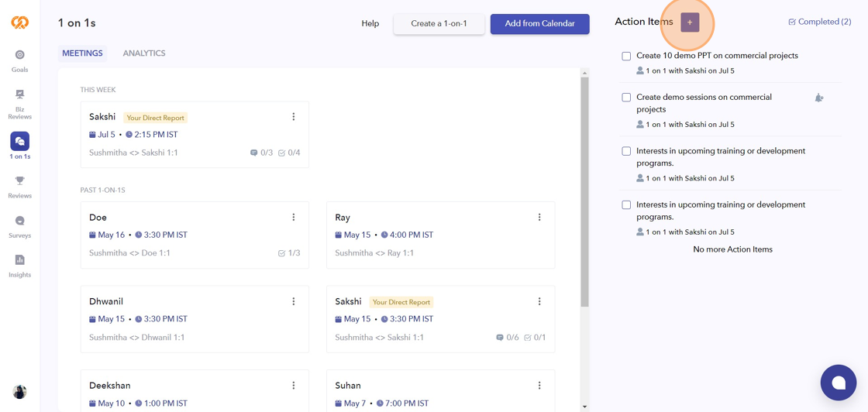Open Reviews in the sidebar
Viewport: 868px width, 412px height.
[20, 187]
